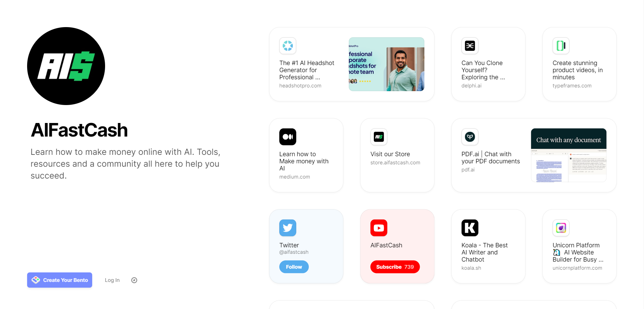Click the HeadshotPro logo icon
This screenshot has width=644, height=309.
[288, 46]
